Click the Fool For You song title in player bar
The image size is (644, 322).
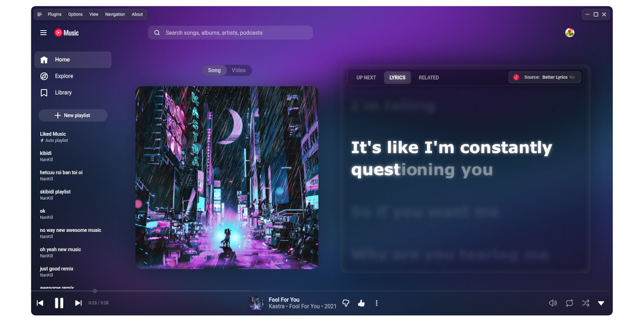point(284,300)
